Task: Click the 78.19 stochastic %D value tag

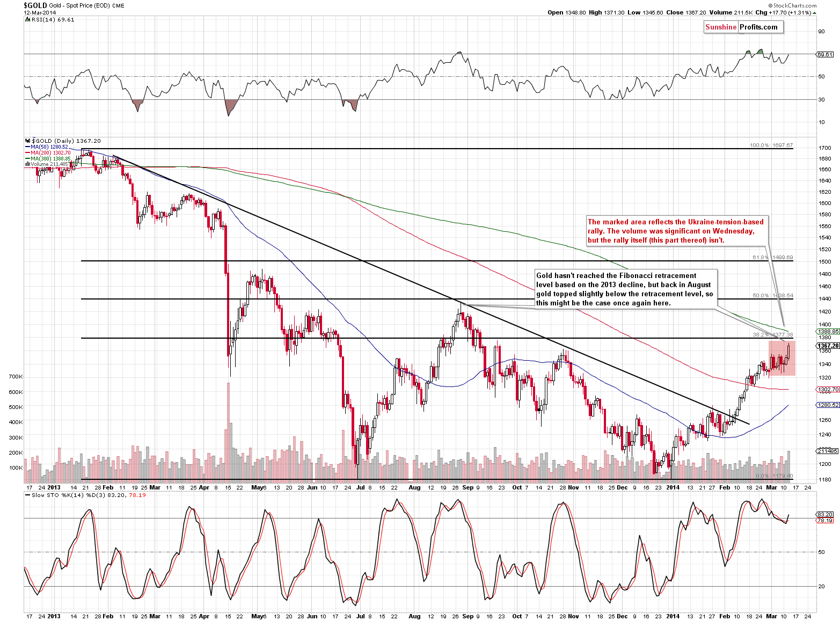Action: 824,521
